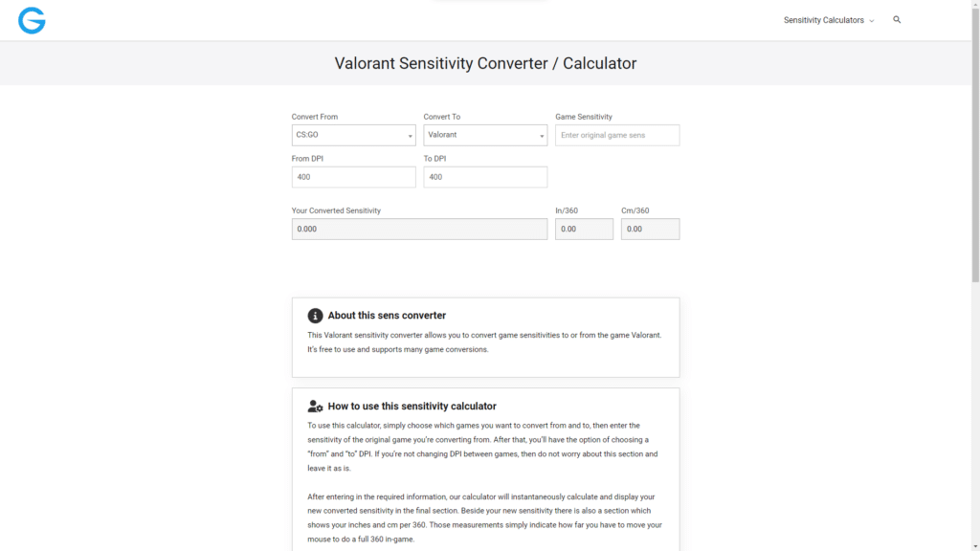Open the Convert To game selector
The height and width of the screenshot is (551, 980).
(x=484, y=135)
